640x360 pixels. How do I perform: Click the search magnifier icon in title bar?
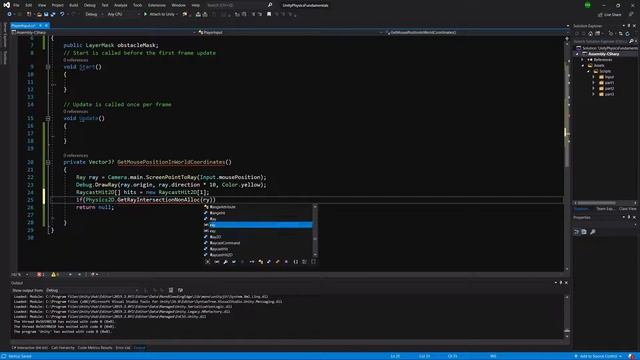[270, 5]
